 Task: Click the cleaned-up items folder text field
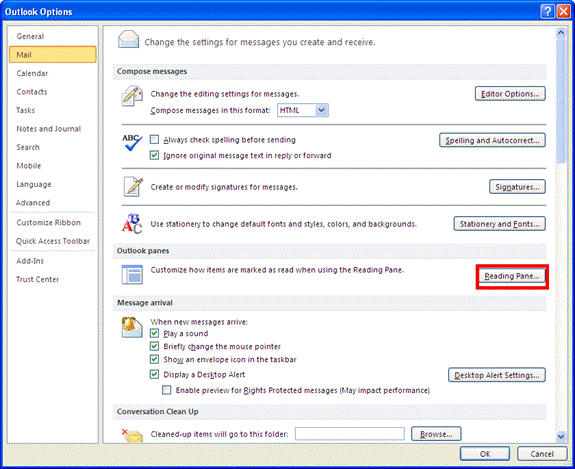pyautogui.click(x=349, y=434)
